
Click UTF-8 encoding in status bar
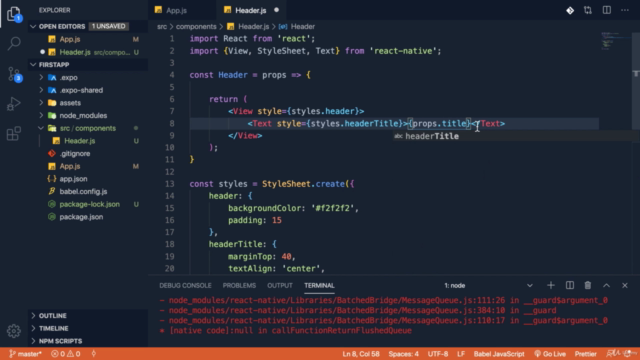coord(438,354)
